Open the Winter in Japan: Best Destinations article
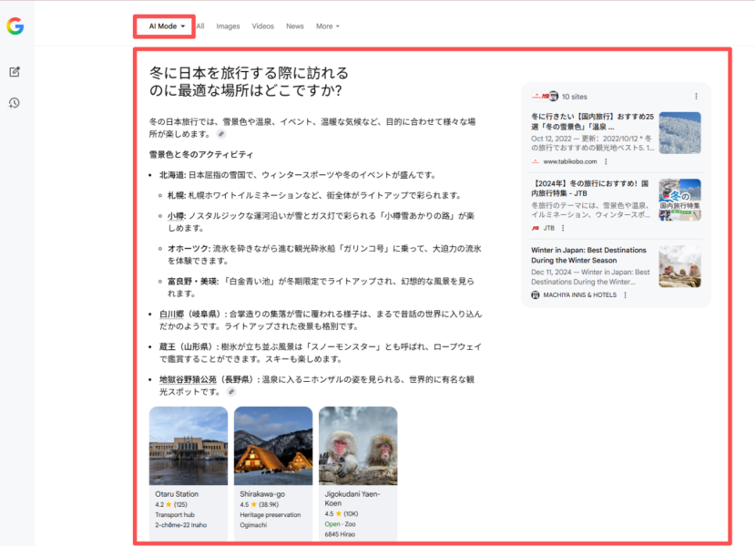This screenshot has width=756, height=547. pyautogui.click(x=588, y=254)
